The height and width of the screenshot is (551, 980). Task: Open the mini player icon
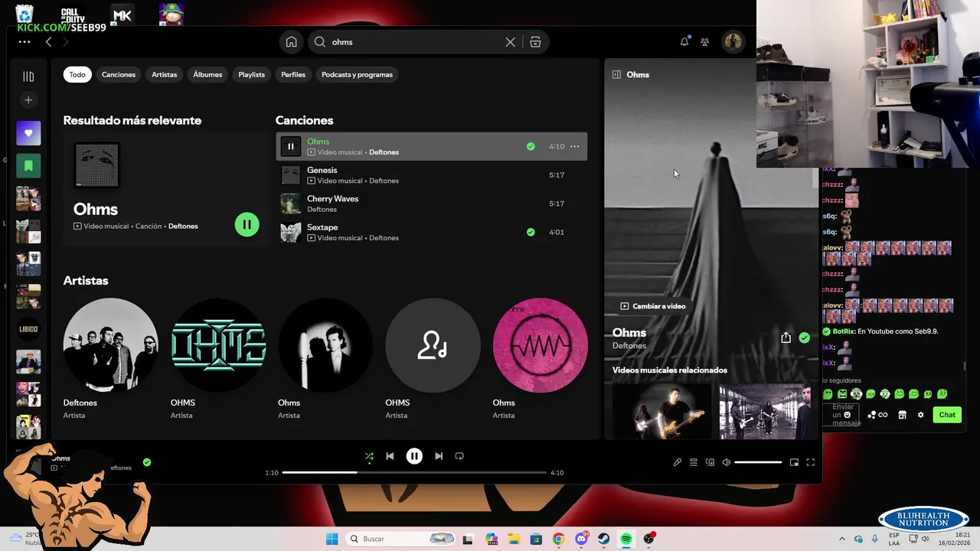click(794, 462)
